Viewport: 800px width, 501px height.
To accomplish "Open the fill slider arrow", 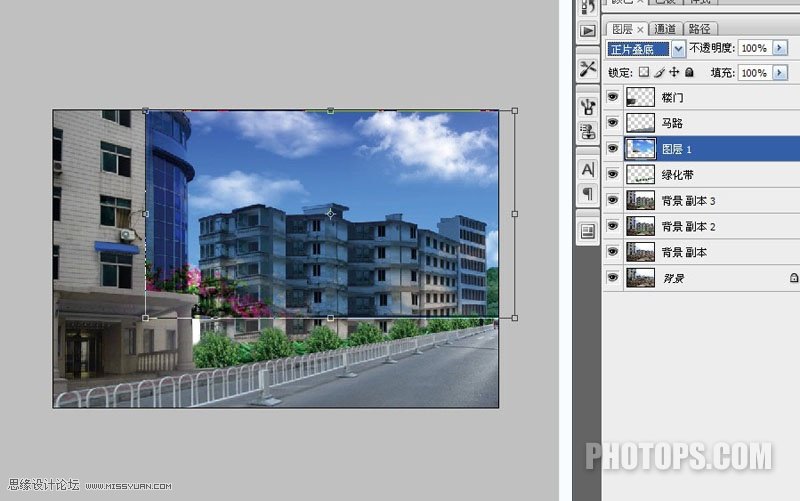I will (x=780, y=72).
